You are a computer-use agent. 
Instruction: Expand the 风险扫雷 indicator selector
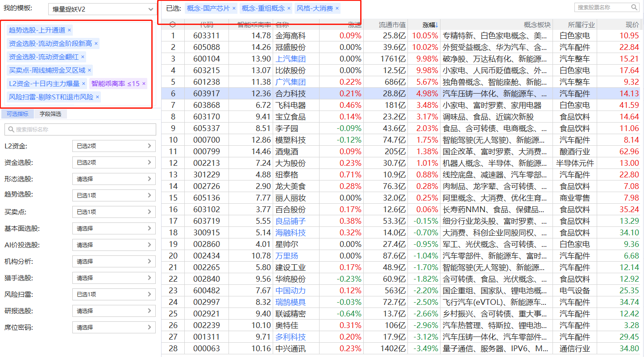tap(114, 294)
